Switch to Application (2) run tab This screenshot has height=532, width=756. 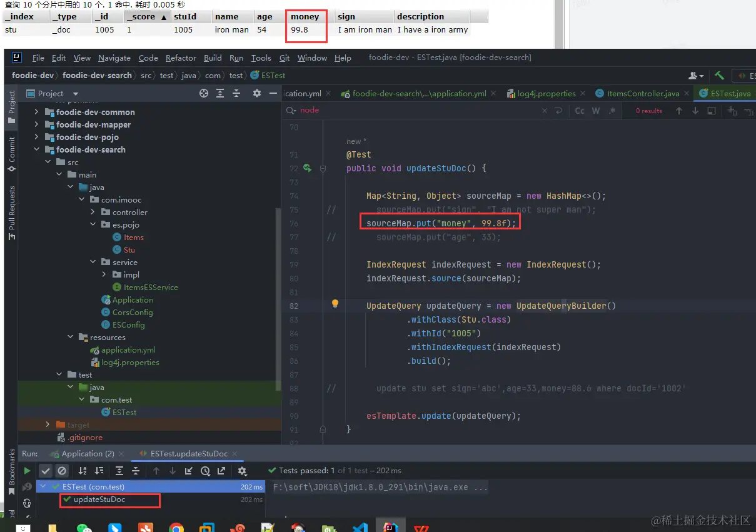88,453
